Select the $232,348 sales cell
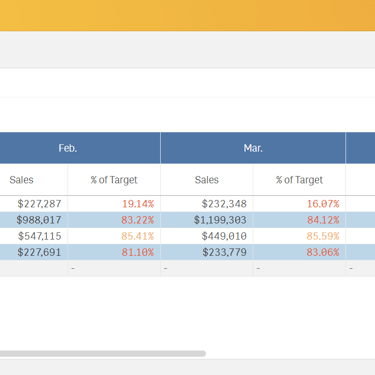The image size is (375, 375). tap(207, 204)
